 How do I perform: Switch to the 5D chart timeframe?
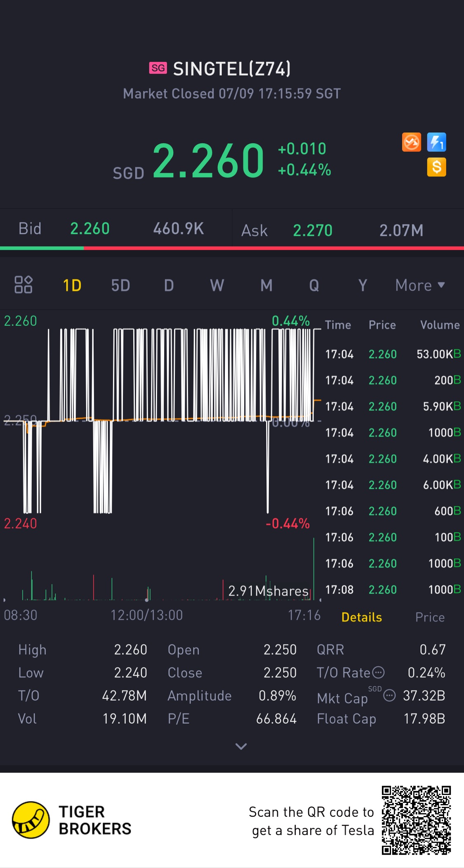point(120,285)
